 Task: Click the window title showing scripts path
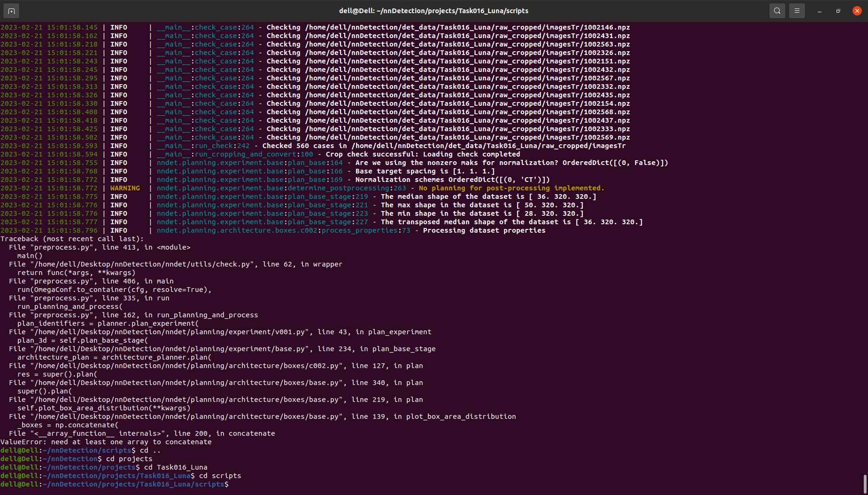(x=434, y=10)
